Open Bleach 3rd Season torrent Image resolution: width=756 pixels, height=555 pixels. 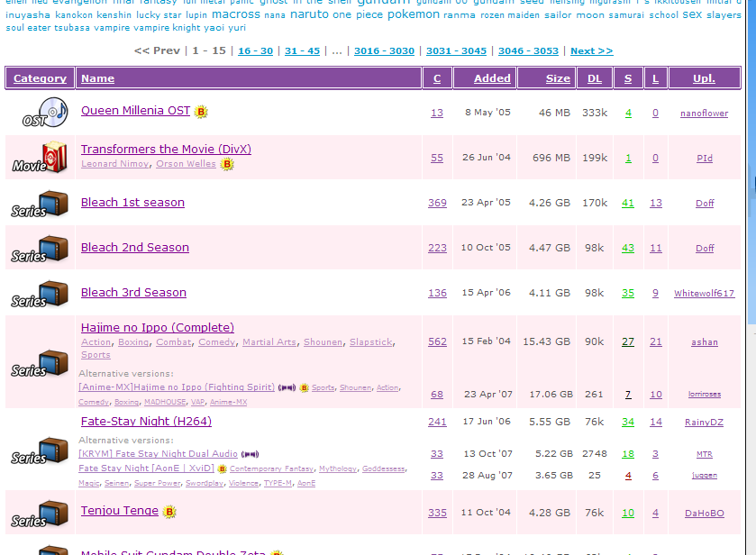[x=133, y=293]
